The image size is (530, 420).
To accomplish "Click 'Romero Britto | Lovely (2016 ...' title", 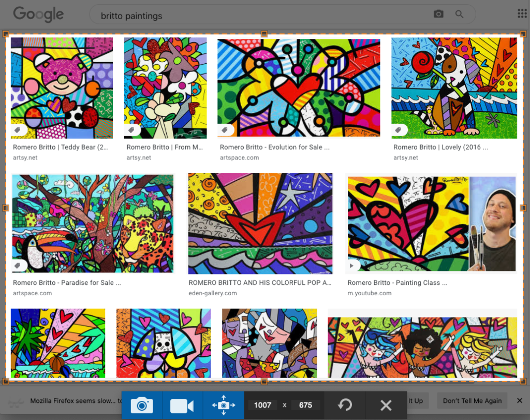I will 441,147.
